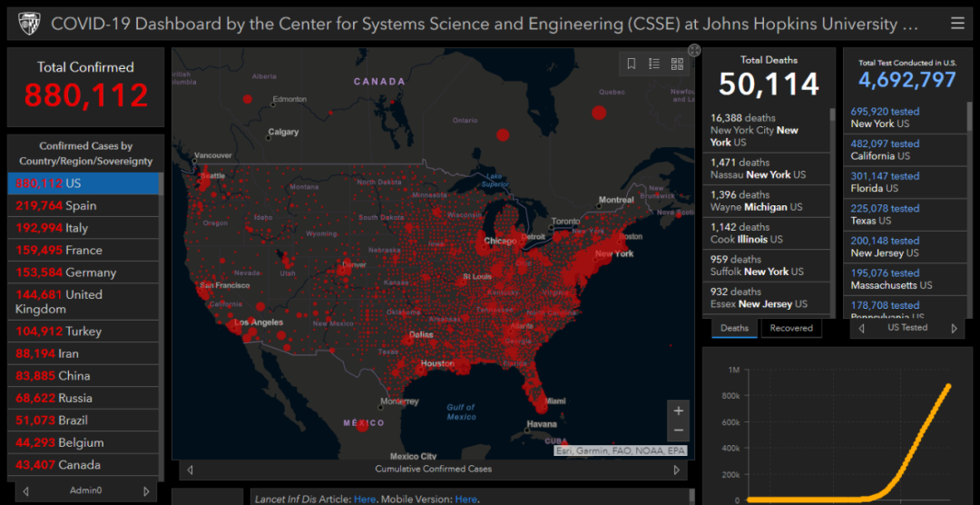
Task: Select 301,147 tested Florida entry
Action: 905,182
